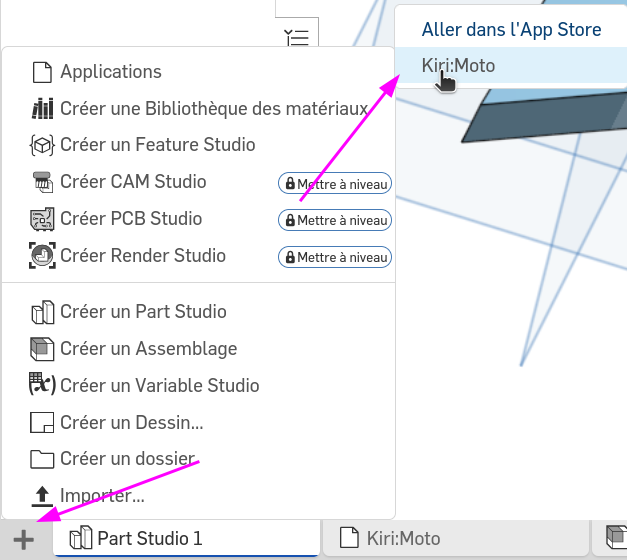Viewport: 627px width, 560px height.
Task: Click the PCB Studio circuit board icon
Action: click(42, 219)
